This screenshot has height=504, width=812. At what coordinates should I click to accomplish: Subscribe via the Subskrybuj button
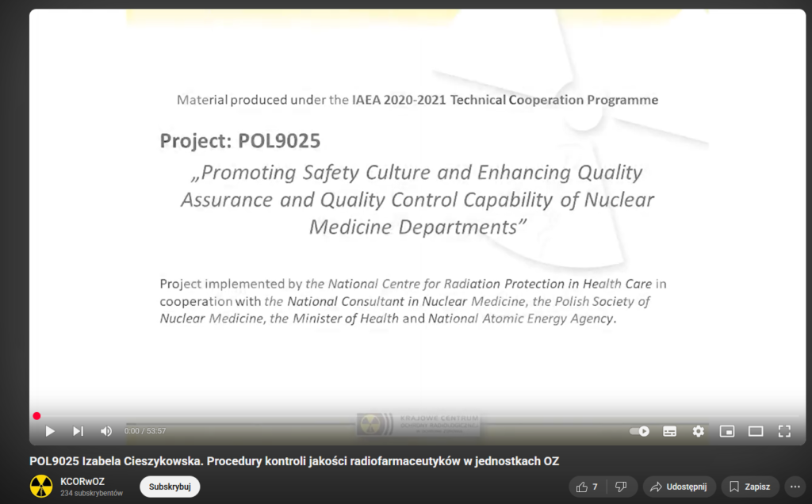pos(170,487)
